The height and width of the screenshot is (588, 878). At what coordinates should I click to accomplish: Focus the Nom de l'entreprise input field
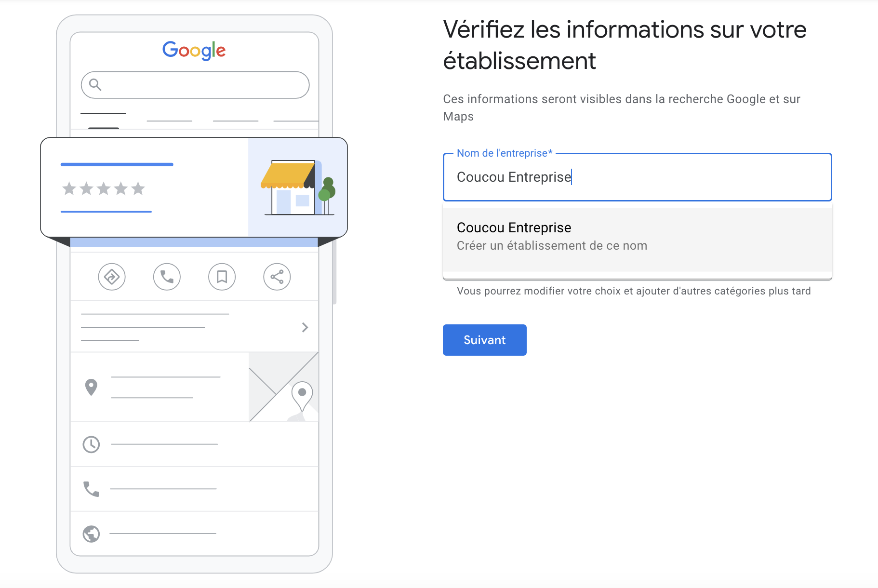click(637, 177)
